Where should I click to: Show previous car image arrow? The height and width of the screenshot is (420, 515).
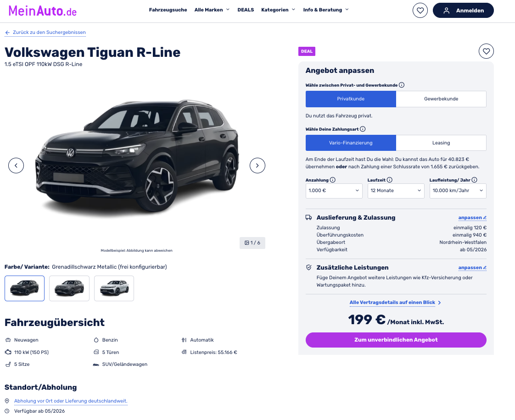click(x=16, y=166)
